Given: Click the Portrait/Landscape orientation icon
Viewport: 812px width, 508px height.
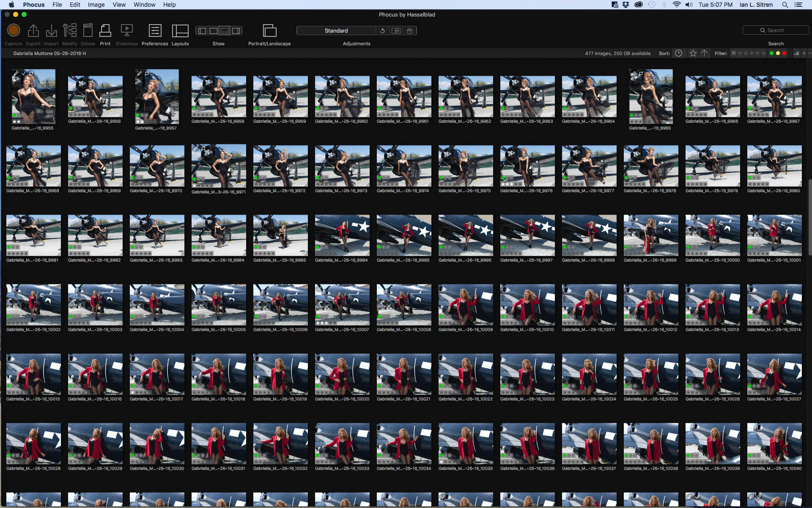Looking at the screenshot, I should tap(269, 30).
